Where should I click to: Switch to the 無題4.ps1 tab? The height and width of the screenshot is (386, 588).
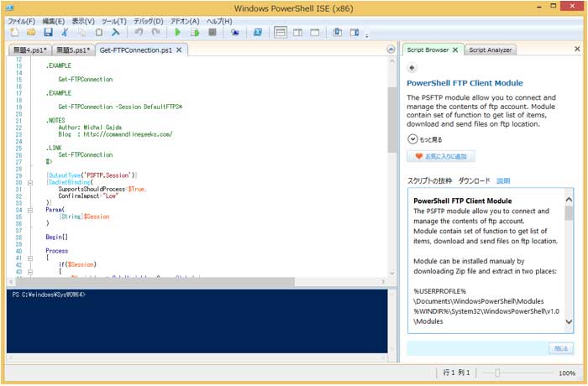click(x=30, y=50)
